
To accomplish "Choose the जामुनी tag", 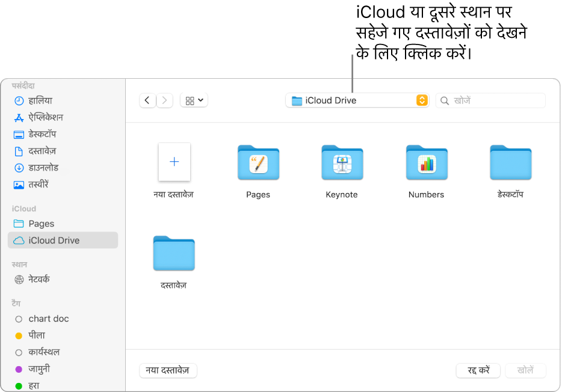I will [x=63, y=369].
